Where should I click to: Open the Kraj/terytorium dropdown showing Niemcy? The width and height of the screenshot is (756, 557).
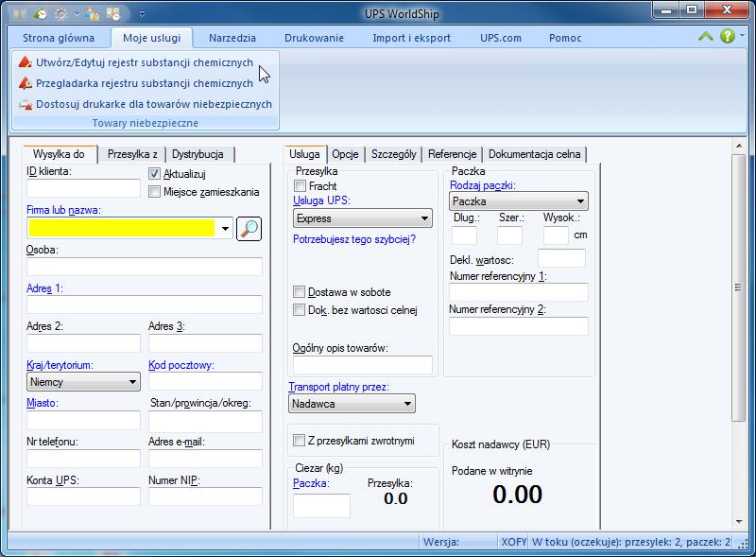click(83, 382)
